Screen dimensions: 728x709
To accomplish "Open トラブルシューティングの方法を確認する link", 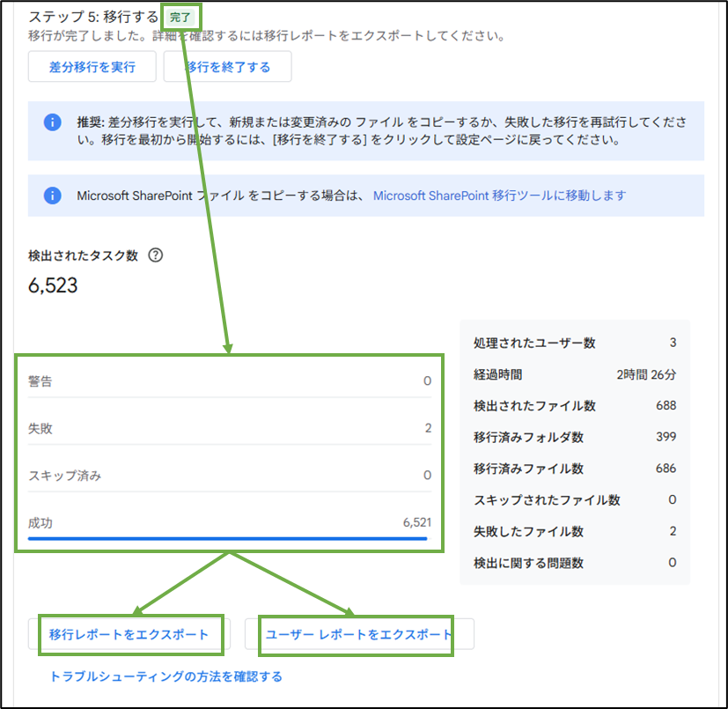I will pyautogui.click(x=165, y=676).
